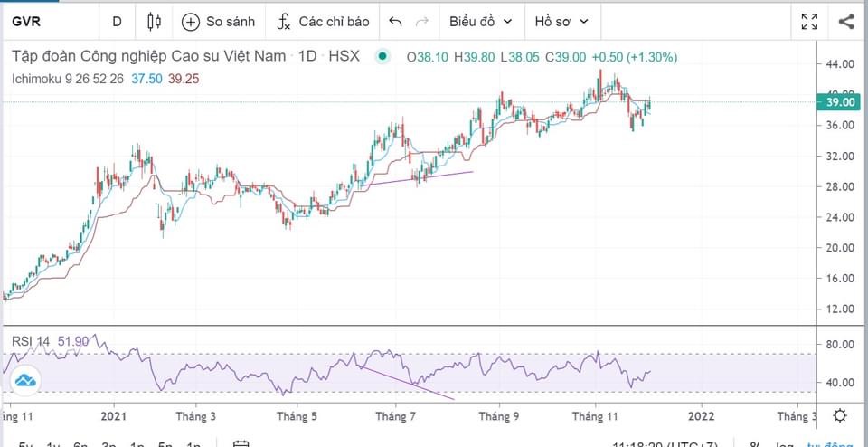The image size is (868, 447).
Task: Click the 1D timeframe in chart title
Action: click(307, 56)
